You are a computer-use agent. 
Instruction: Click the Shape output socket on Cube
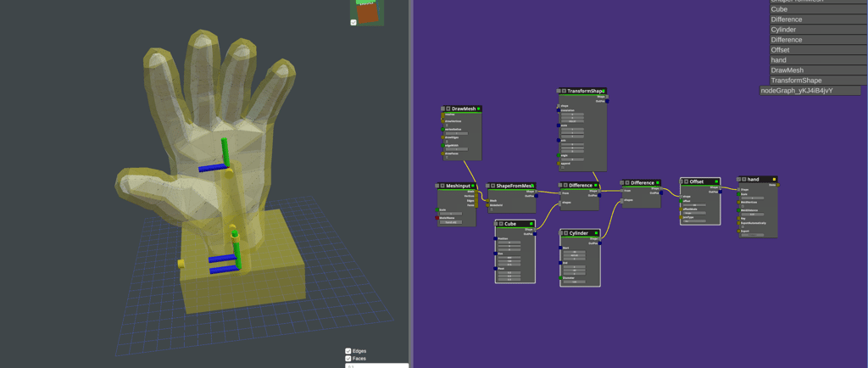(535, 230)
